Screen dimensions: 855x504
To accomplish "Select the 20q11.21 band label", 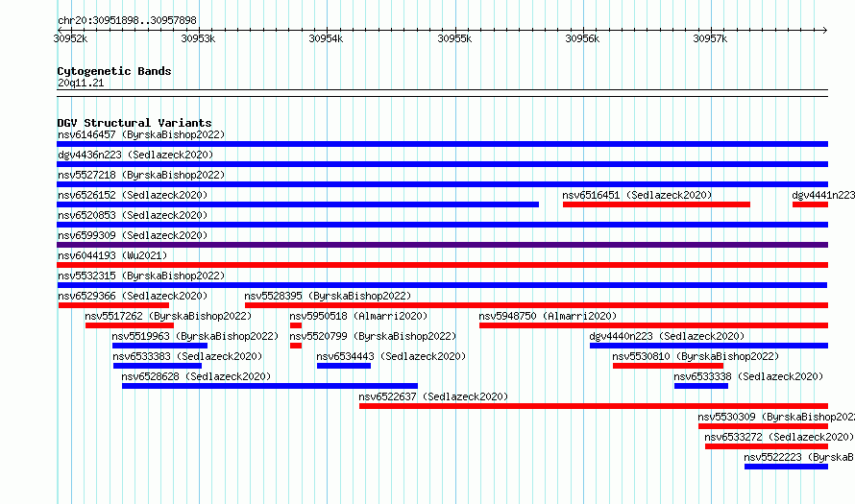I will coord(81,83).
